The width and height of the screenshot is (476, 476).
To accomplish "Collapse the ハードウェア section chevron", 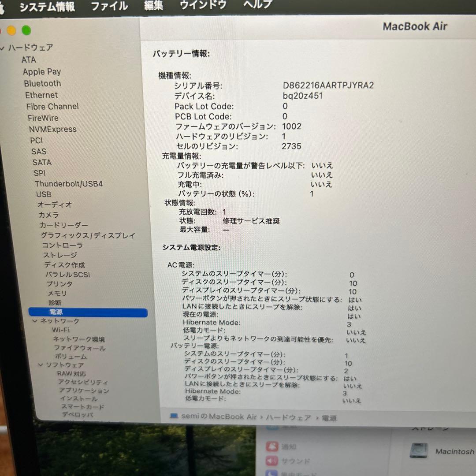I will tap(3, 48).
